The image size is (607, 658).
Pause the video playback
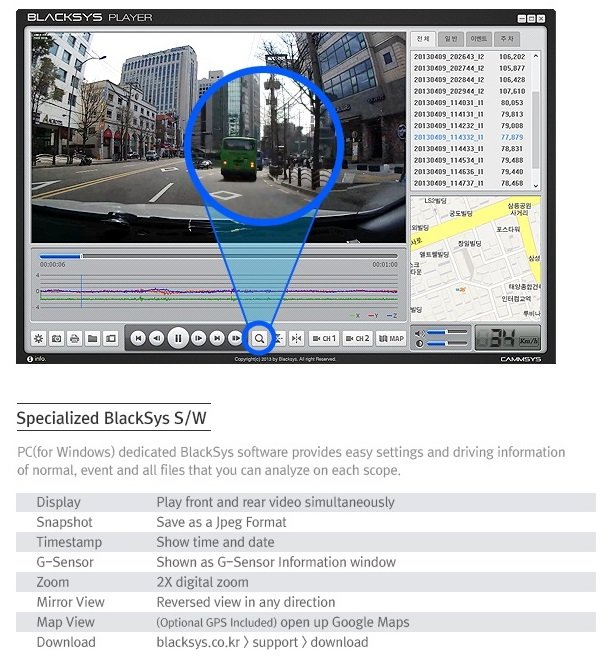click(178, 338)
